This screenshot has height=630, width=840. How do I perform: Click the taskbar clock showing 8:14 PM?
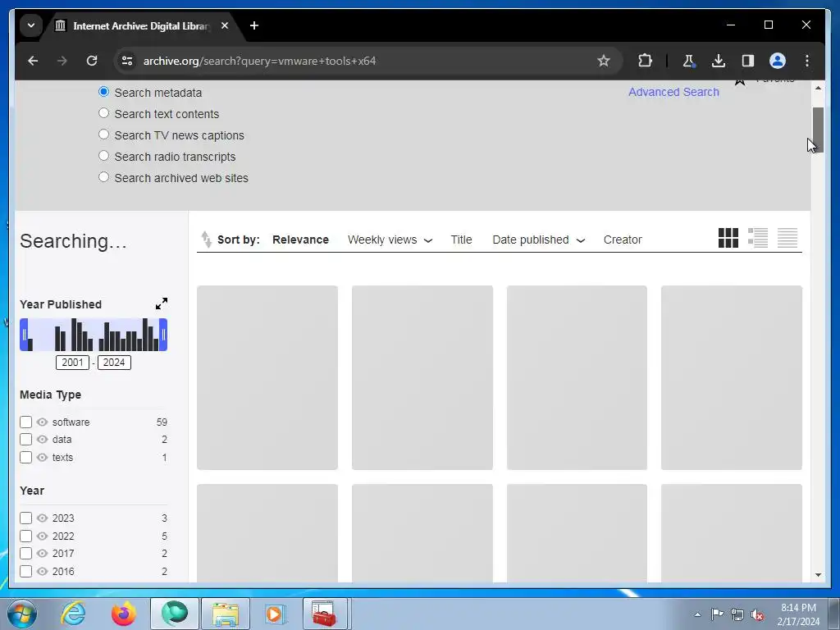pyautogui.click(x=798, y=614)
